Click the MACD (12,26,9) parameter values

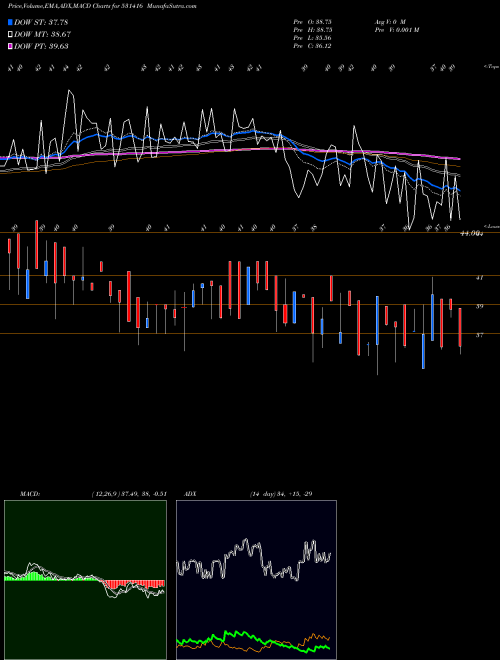coord(129,494)
